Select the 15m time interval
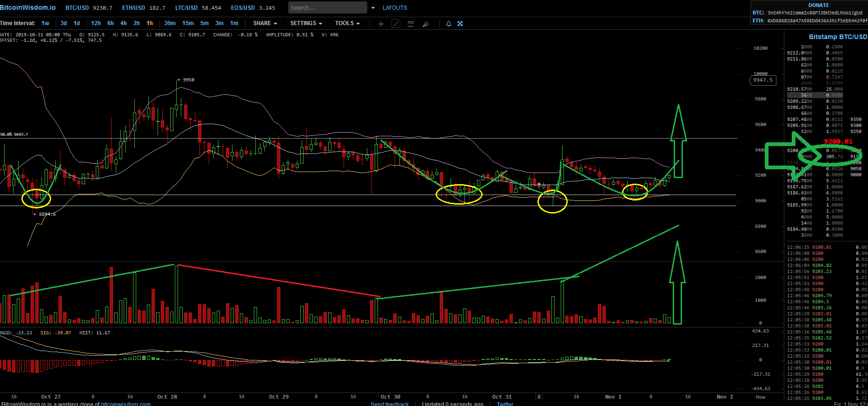 tap(188, 23)
